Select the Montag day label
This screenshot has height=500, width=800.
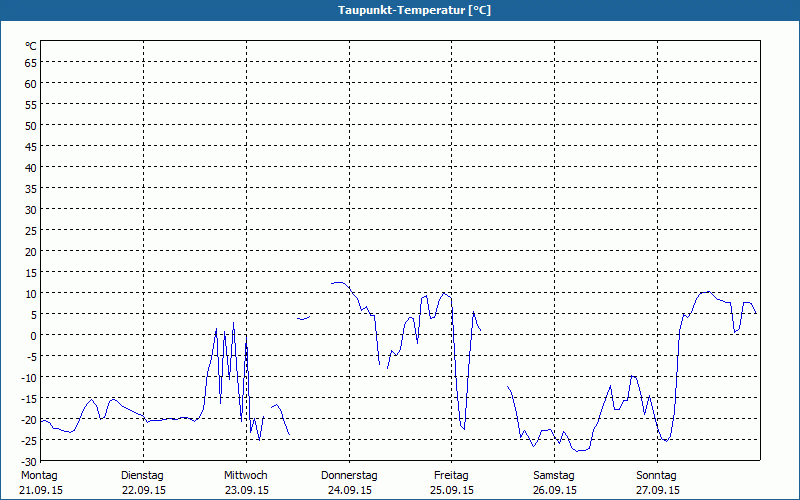39,476
